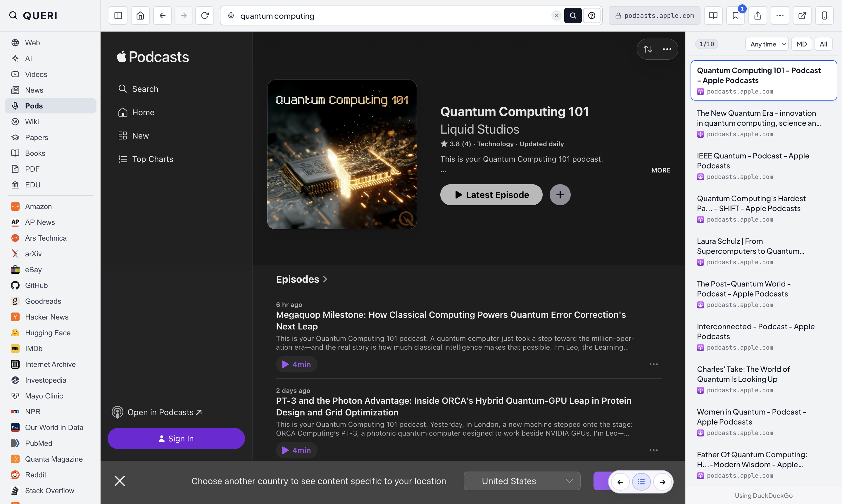Clear the search query text
The height and width of the screenshot is (504, 842).
(x=556, y=15)
